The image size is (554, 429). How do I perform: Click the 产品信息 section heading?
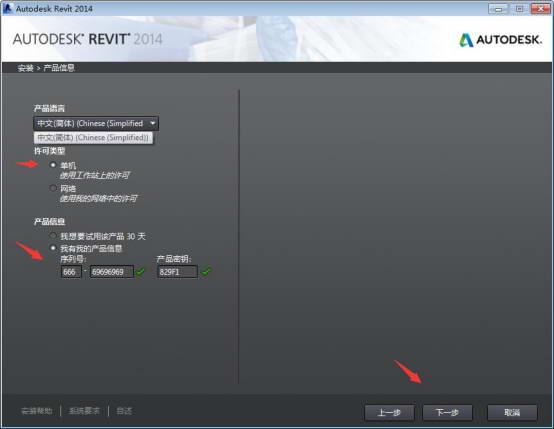pyautogui.click(x=49, y=222)
